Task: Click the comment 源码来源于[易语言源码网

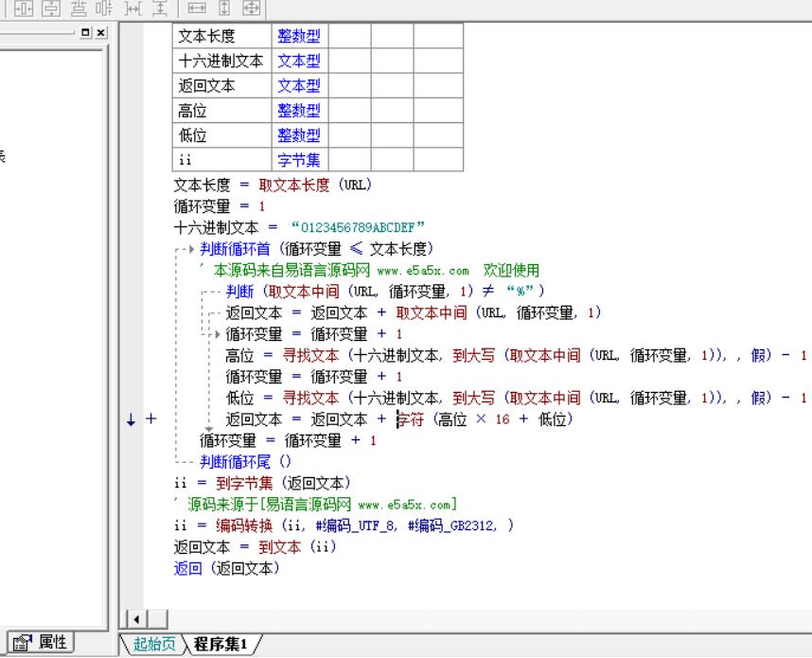Action: 316,504
